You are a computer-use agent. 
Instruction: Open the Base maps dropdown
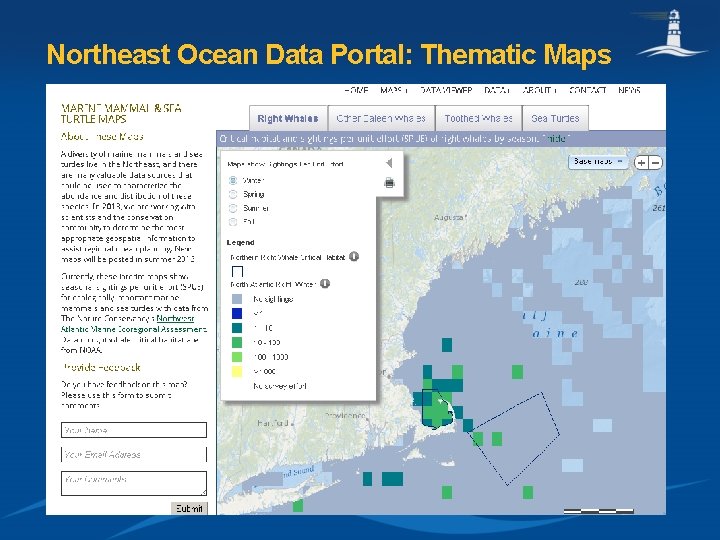(598, 162)
